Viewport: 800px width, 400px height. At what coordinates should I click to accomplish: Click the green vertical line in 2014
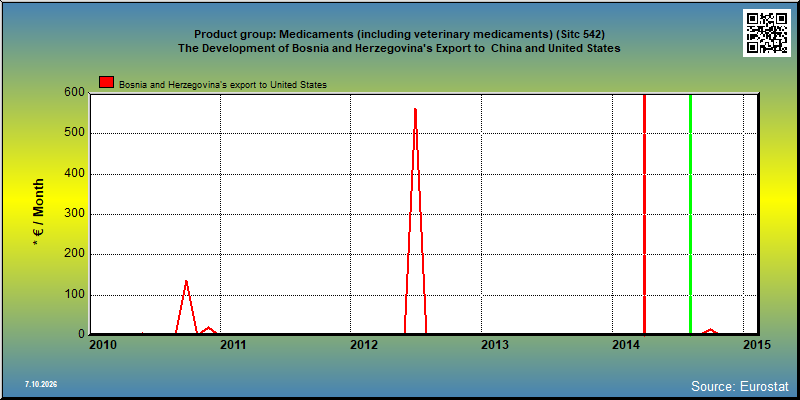[x=690, y=214]
